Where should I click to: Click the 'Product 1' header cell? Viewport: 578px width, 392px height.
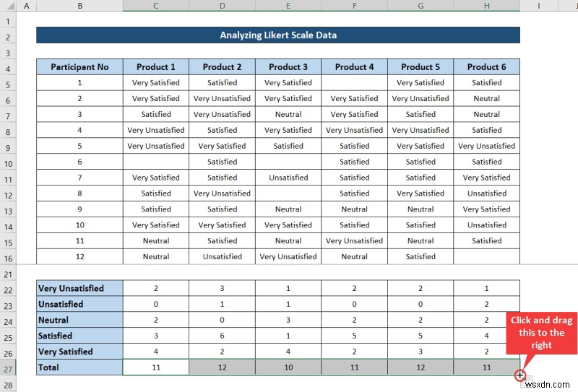click(156, 67)
